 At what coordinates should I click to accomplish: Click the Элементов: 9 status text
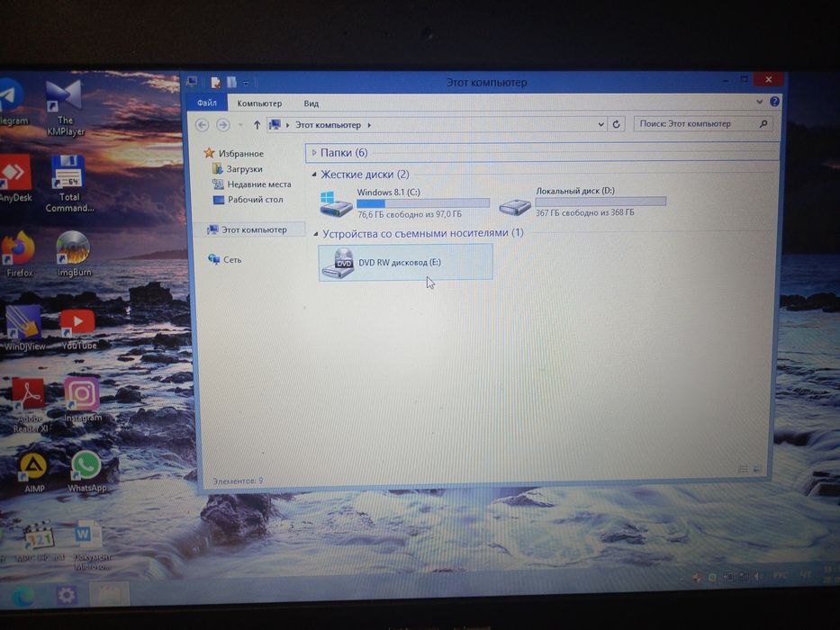(x=238, y=481)
